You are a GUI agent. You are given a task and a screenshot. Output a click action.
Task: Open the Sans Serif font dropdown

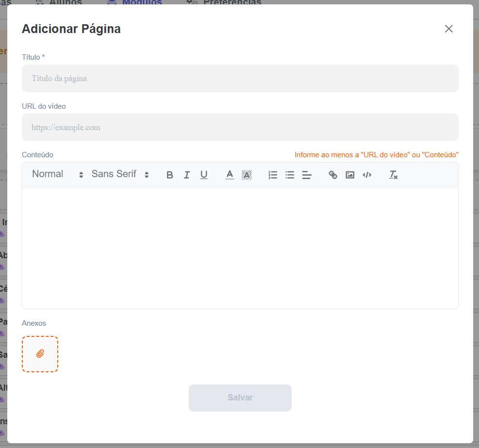(x=120, y=174)
